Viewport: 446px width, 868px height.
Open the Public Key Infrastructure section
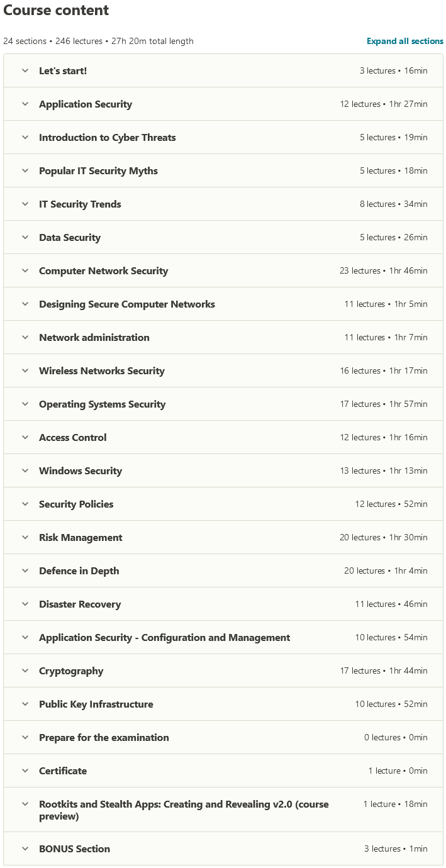coord(96,704)
